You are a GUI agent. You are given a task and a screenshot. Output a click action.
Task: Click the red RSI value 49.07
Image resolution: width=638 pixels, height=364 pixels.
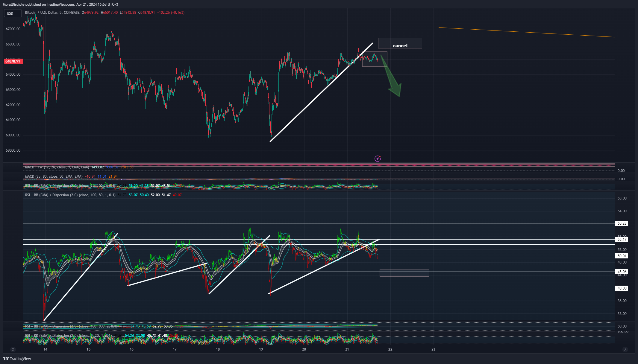[x=177, y=195]
